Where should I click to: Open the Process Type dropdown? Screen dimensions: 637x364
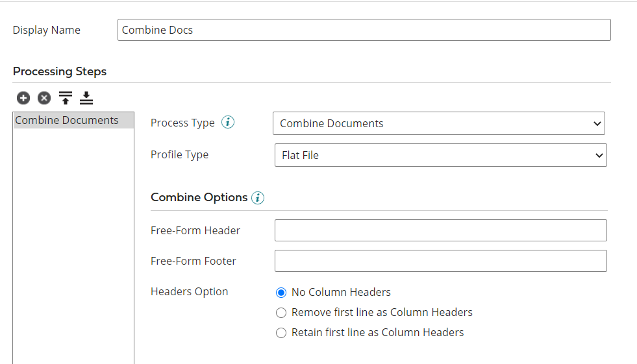(438, 123)
